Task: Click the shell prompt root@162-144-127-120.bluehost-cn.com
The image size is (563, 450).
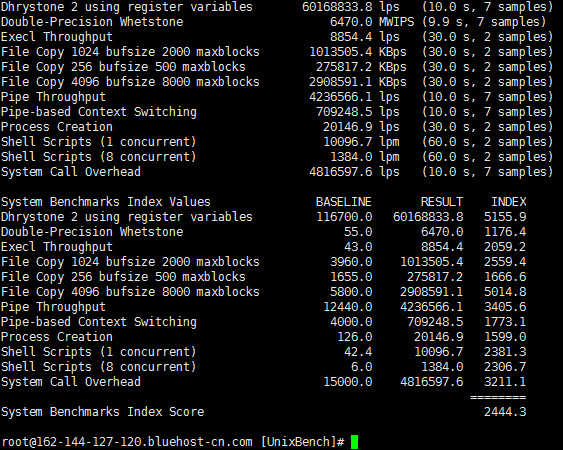Action: 127,442
